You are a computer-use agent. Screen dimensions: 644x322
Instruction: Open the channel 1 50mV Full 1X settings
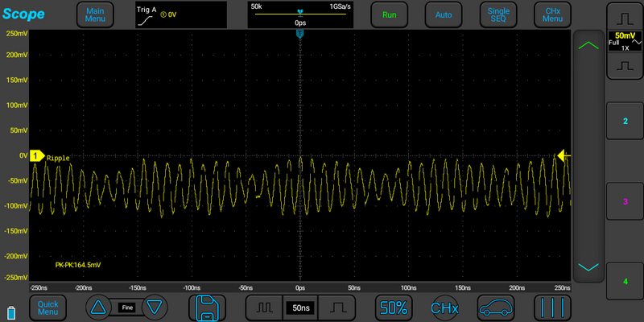tap(625, 41)
